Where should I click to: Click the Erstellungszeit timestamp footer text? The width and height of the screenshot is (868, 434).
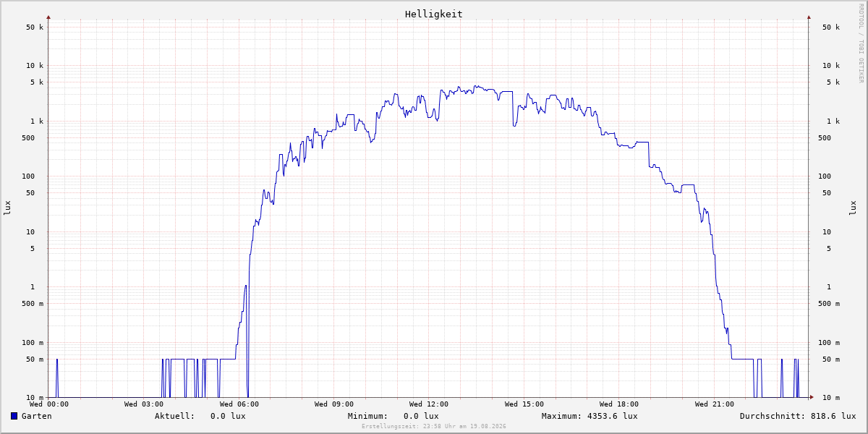pos(434,426)
